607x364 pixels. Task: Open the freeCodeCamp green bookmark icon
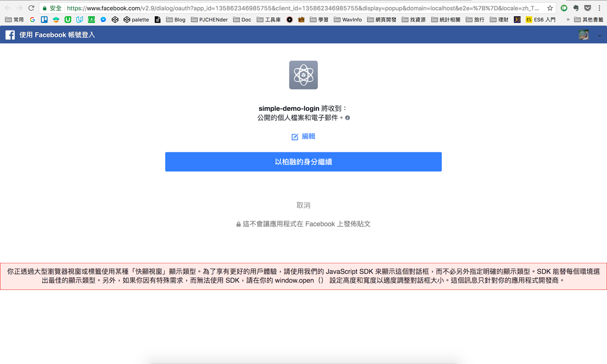pos(91,19)
